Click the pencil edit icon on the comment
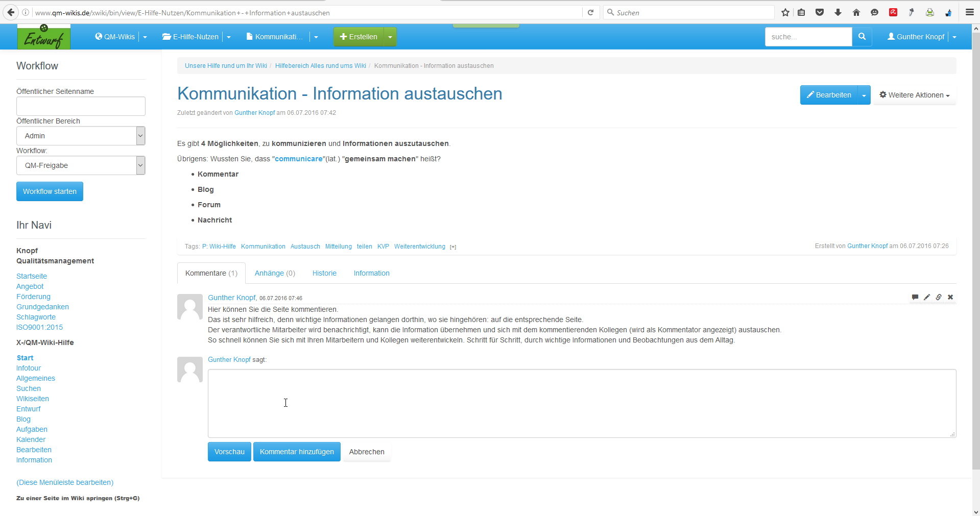Image resolution: width=980 pixels, height=516 pixels. pos(926,297)
